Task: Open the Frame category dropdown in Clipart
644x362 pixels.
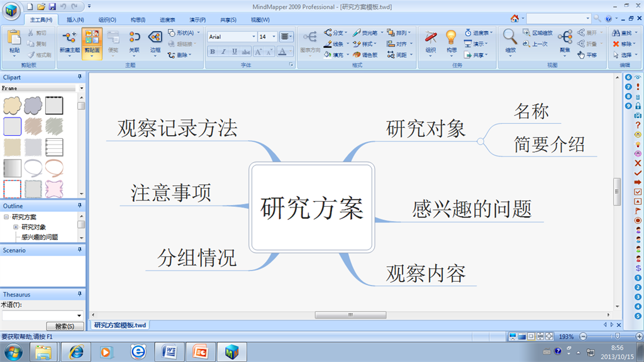Action: pos(81,89)
